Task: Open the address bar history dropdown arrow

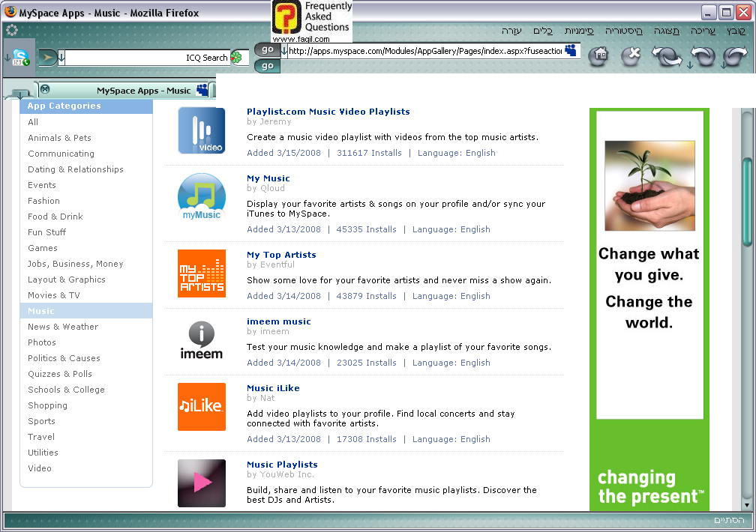Action: click(284, 51)
